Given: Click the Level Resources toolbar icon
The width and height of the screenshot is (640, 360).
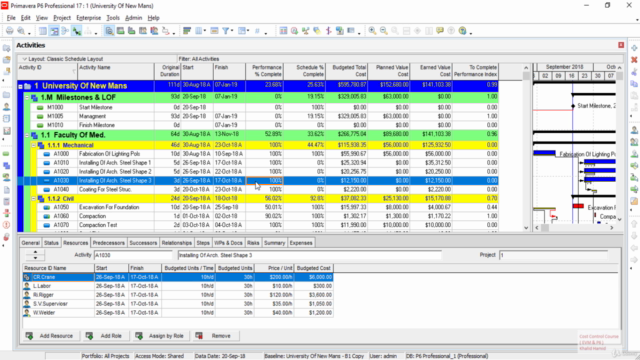Looking at the screenshot, I should pyautogui.click(x=306, y=31).
